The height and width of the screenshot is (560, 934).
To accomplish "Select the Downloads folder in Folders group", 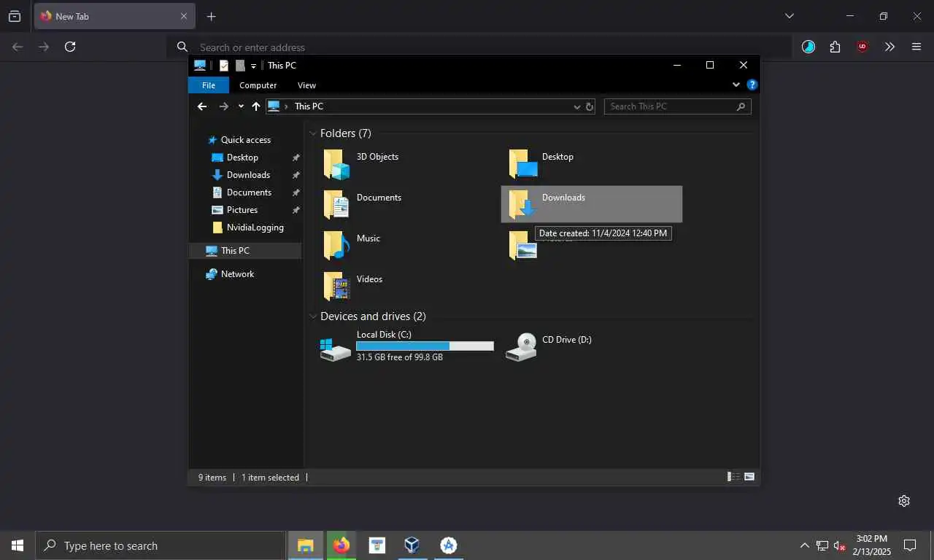I will 591,204.
